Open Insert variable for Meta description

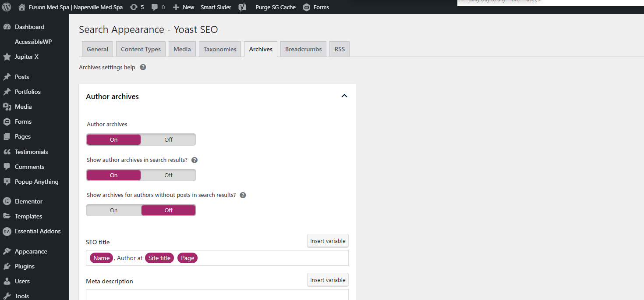pyautogui.click(x=328, y=280)
